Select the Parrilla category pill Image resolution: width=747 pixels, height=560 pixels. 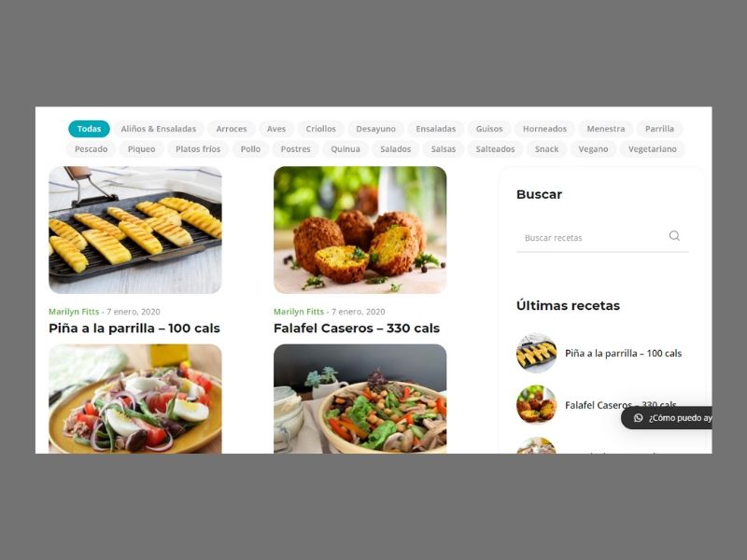point(659,129)
